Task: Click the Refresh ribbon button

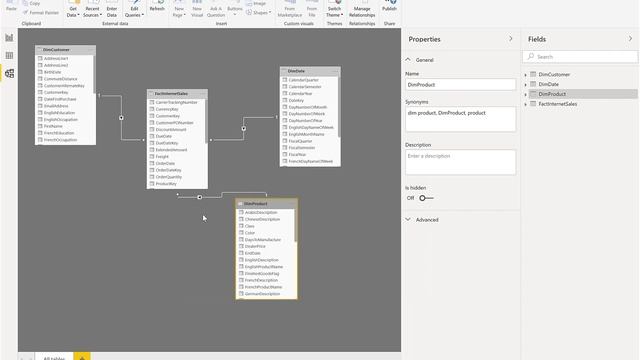Action: [x=157, y=7]
